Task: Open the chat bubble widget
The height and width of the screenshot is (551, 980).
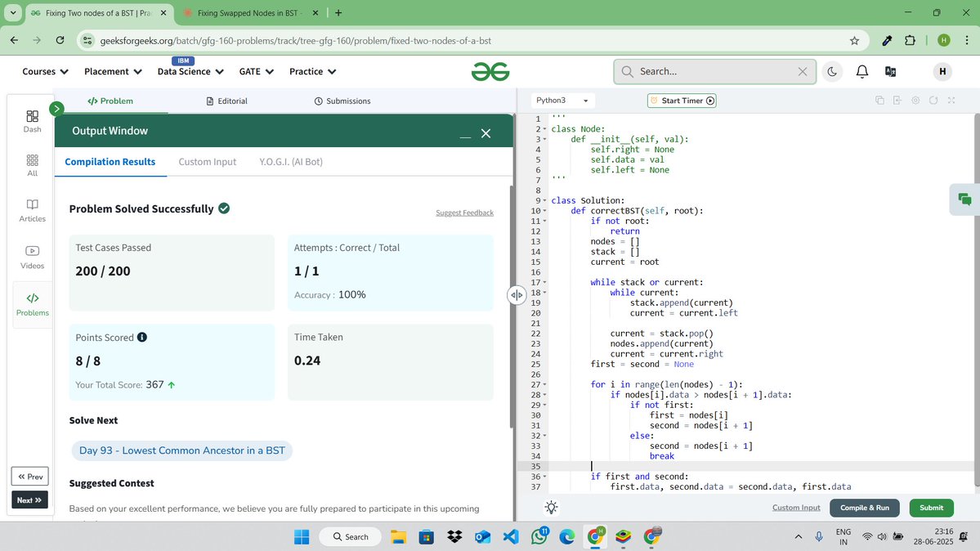Action: pos(964,199)
